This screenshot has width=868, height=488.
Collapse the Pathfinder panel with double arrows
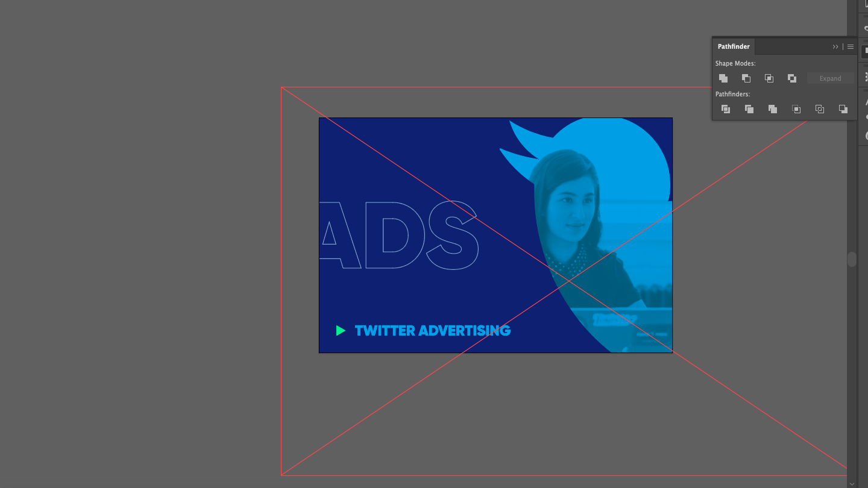click(835, 46)
